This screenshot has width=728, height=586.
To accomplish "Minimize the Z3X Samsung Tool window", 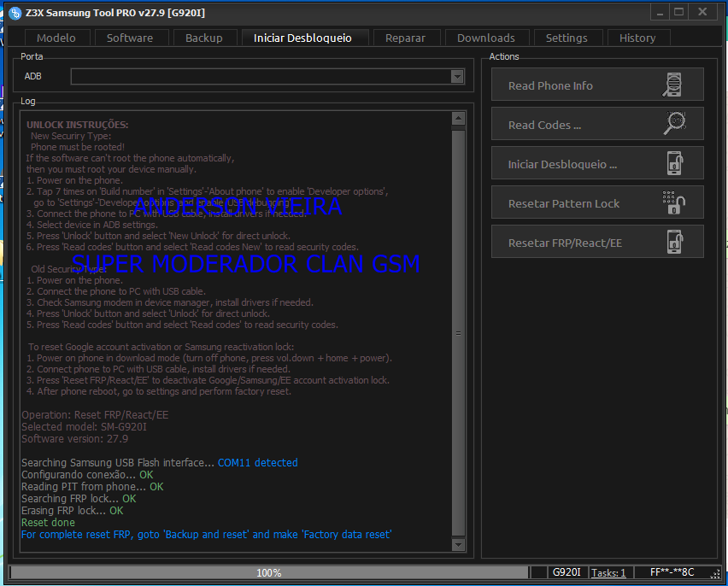I will pos(660,13).
